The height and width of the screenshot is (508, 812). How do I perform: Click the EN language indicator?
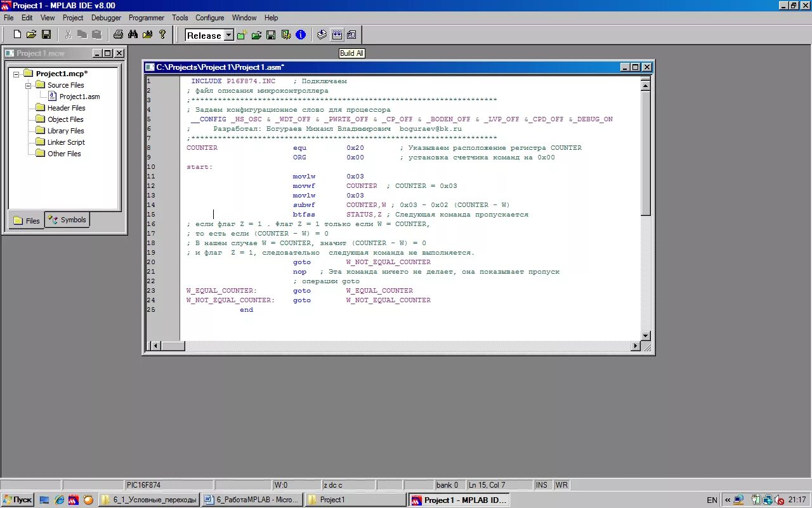pos(712,500)
